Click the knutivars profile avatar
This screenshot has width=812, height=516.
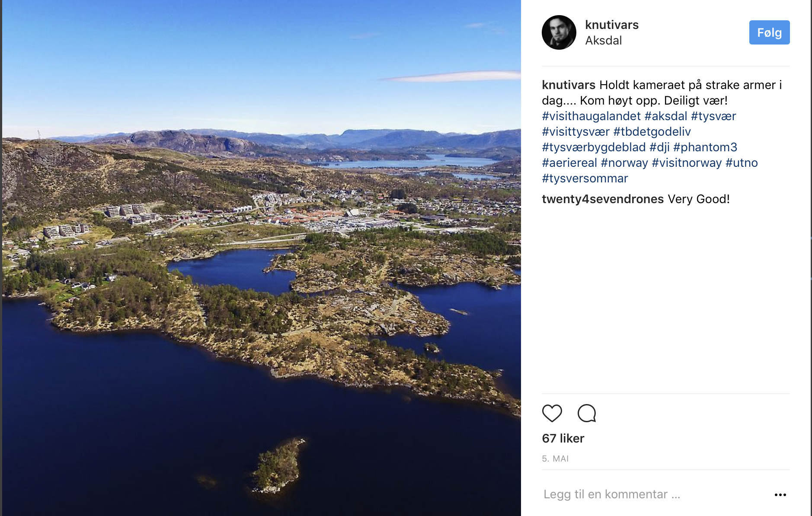pos(559,32)
